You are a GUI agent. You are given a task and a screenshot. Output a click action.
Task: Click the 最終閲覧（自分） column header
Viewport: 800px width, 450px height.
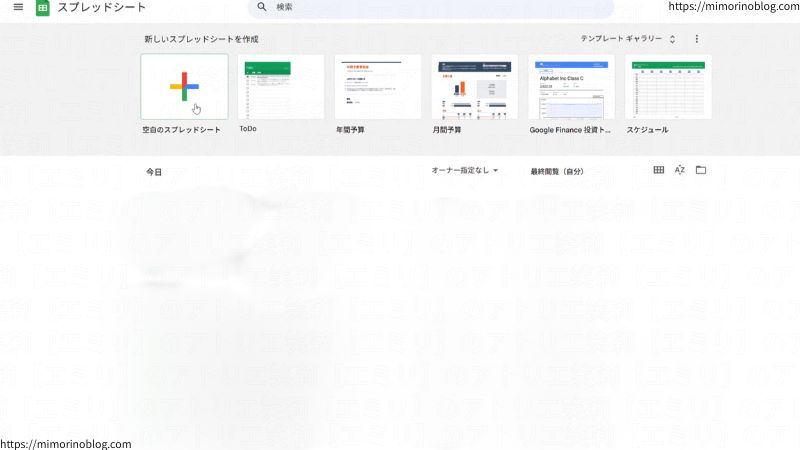pyautogui.click(x=557, y=171)
